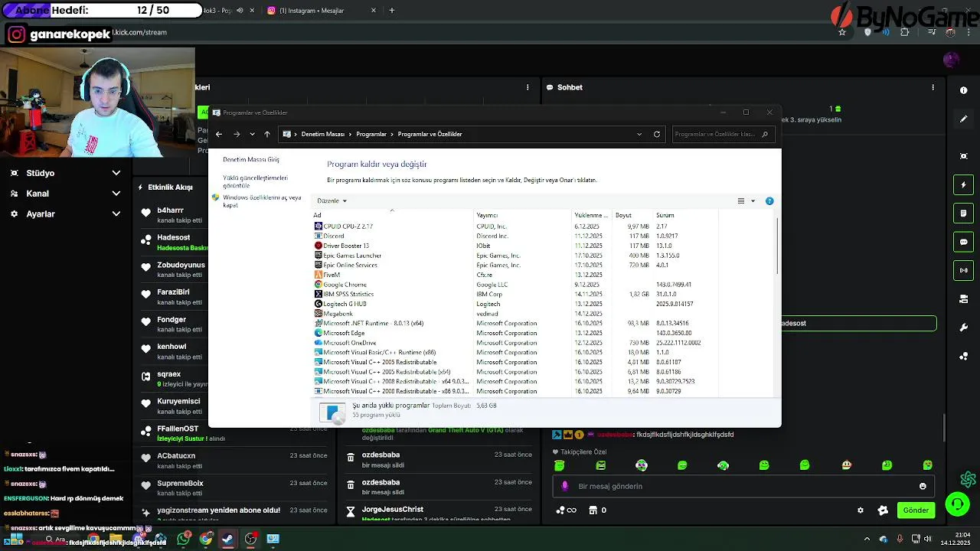This screenshot has width=980, height=551.
Task: Bookmark this page with the star icon
Action: click(x=842, y=32)
